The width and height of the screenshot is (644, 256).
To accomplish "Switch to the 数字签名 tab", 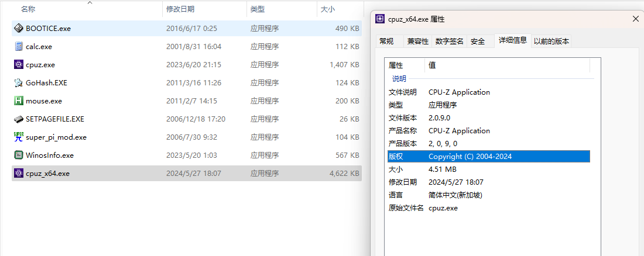I will tap(450, 41).
